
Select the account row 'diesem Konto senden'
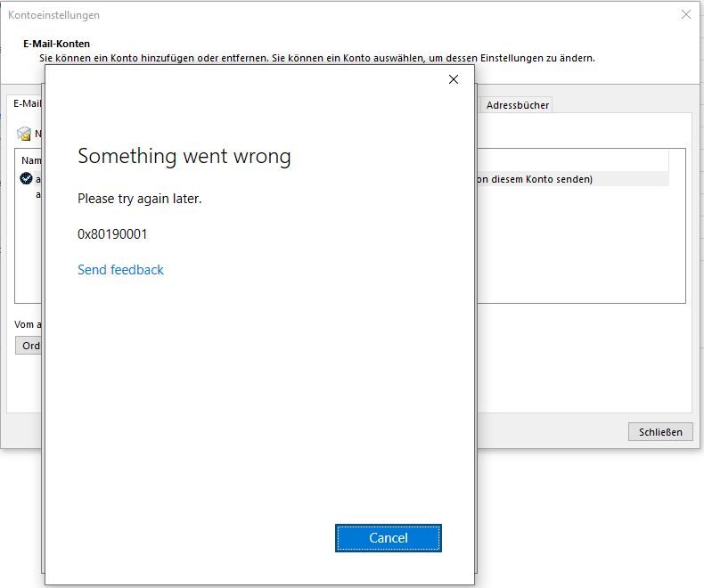573,179
